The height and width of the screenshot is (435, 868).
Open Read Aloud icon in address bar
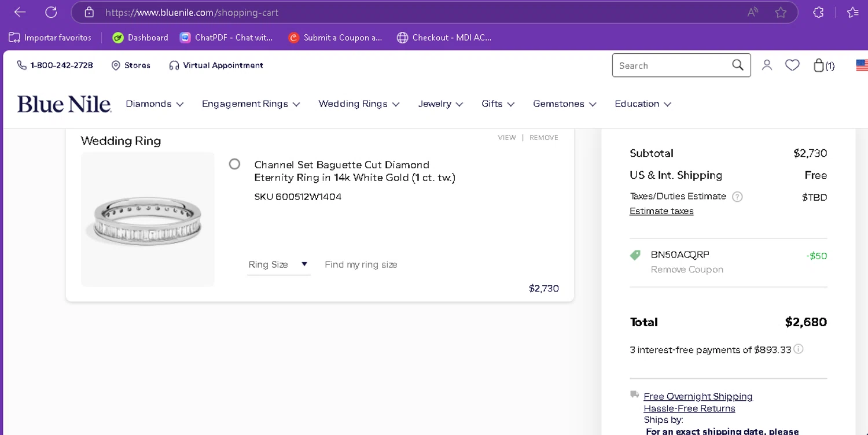[x=752, y=12]
